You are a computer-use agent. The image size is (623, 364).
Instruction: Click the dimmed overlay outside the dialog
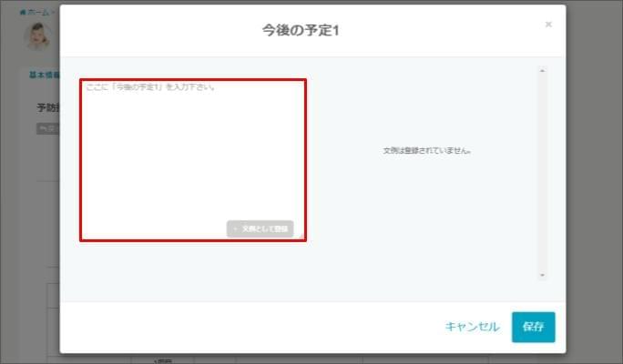[x=592, y=182]
